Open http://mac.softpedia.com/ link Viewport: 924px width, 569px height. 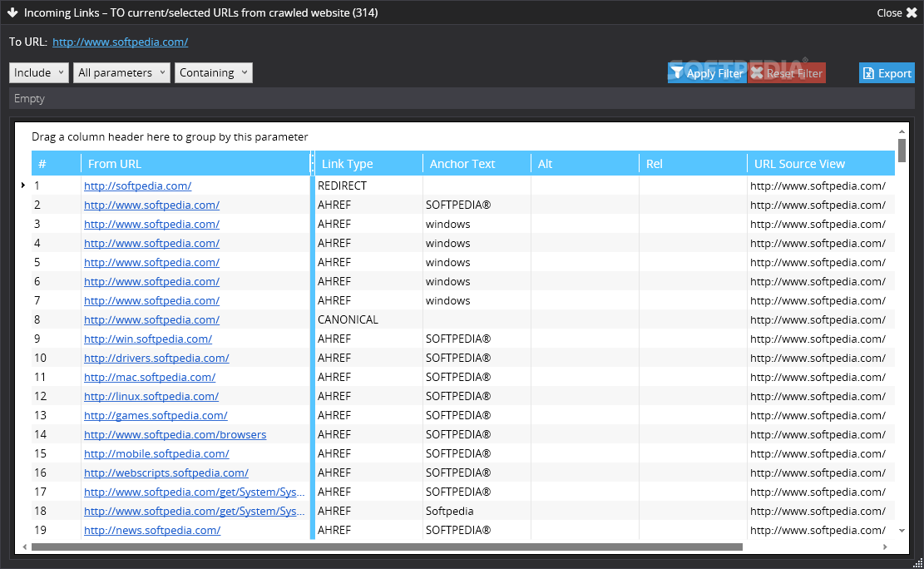pyautogui.click(x=150, y=378)
